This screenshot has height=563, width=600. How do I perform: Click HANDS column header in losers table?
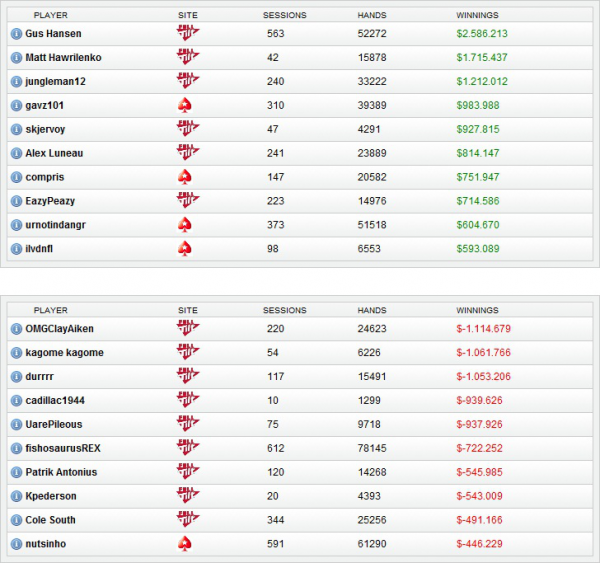tap(371, 311)
